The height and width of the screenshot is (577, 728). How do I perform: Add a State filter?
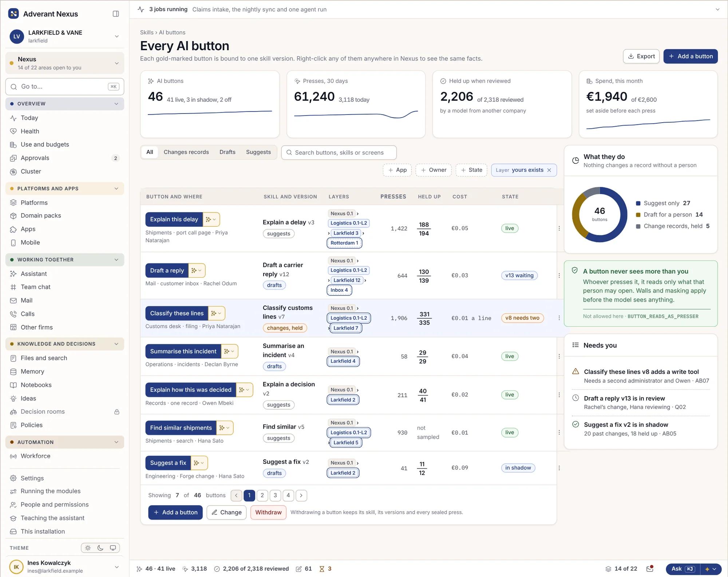tap(471, 170)
